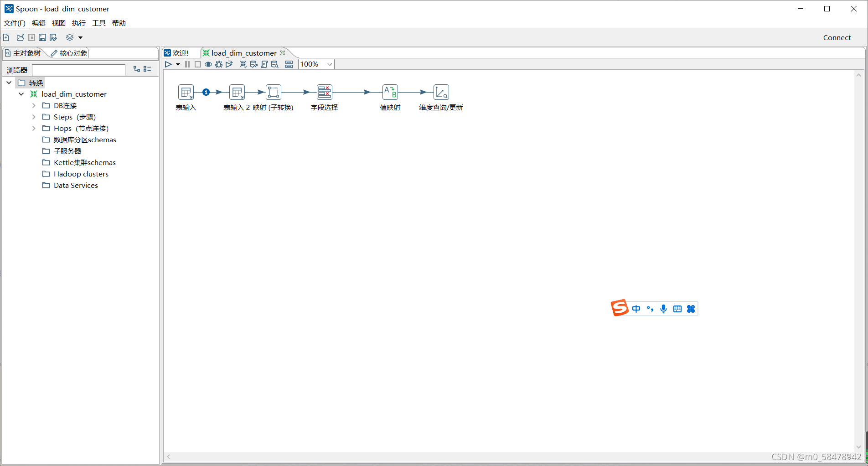This screenshot has height=466, width=868.
Task: Explore the database icon
Action: [x=275, y=64]
